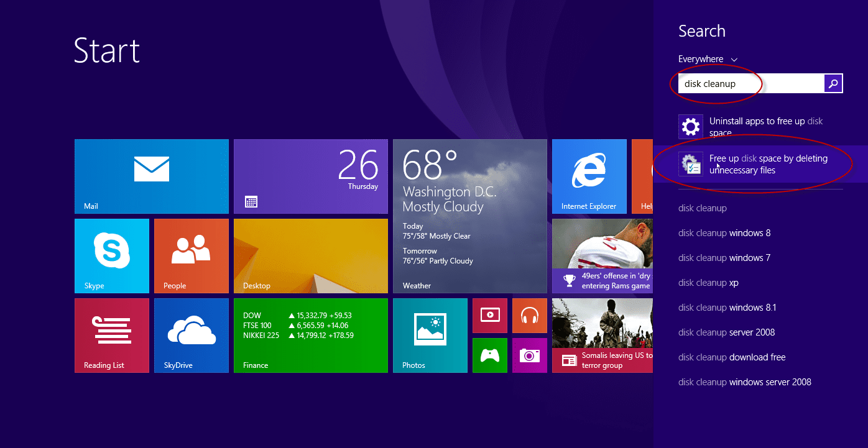Launch the Internet Explorer tile

point(589,176)
